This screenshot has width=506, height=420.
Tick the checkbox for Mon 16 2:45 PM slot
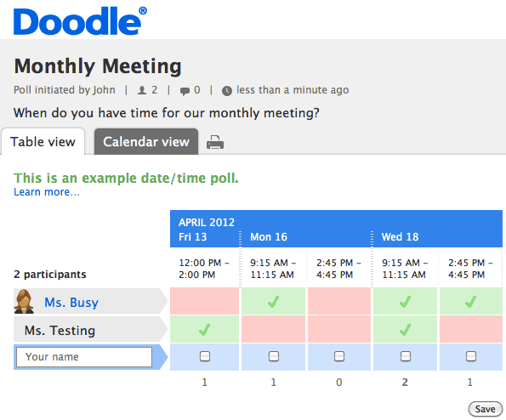(338, 356)
